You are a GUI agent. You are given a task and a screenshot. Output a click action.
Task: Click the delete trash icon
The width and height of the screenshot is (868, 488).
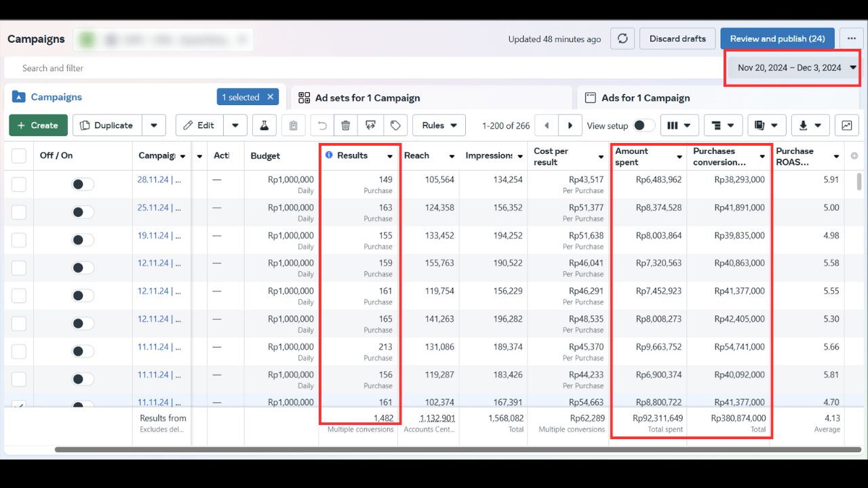pos(345,125)
